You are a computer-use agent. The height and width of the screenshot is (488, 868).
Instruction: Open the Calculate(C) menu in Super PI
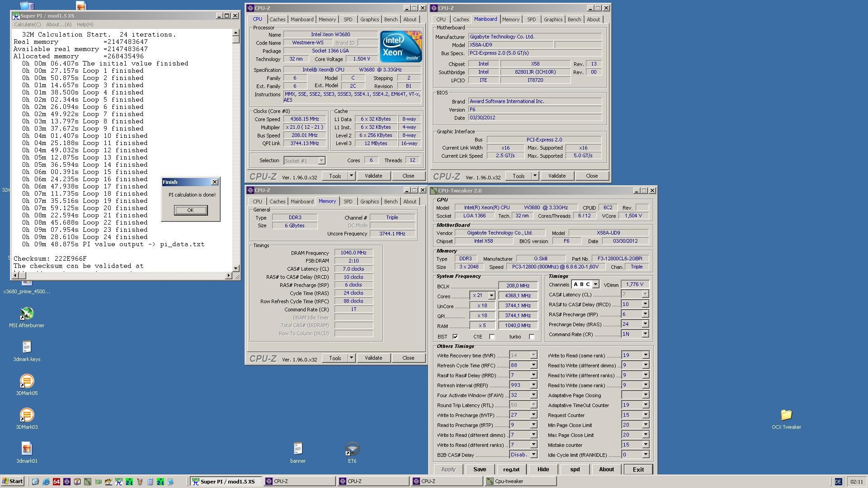click(x=27, y=25)
